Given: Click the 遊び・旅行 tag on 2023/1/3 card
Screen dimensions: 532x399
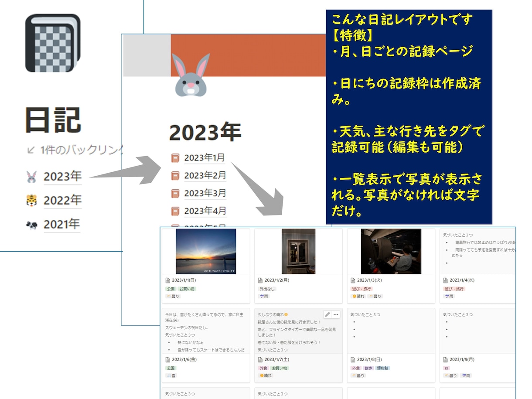Looking at the screenshot, I should tap(361, 289).
